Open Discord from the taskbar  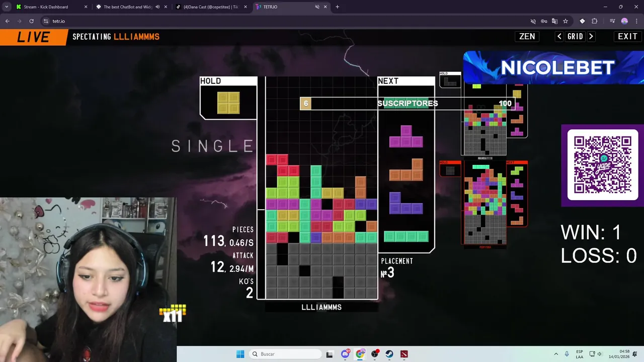pos(345,354)
